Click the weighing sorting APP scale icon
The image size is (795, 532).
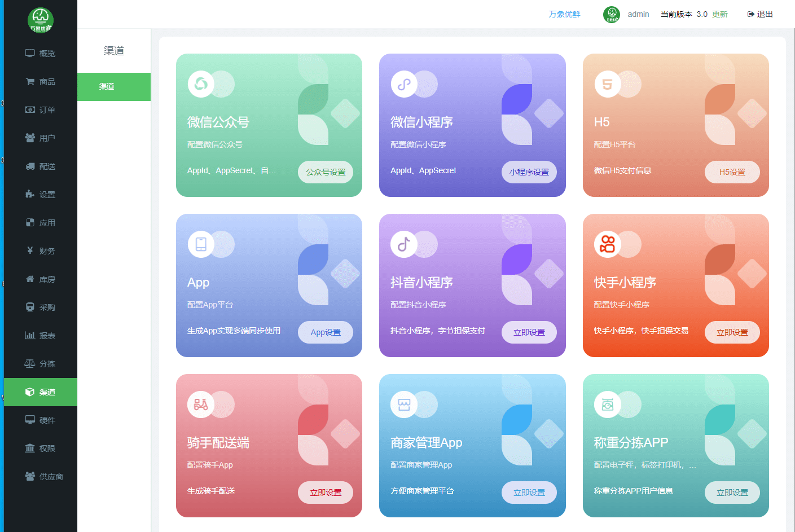coord(608,405)
